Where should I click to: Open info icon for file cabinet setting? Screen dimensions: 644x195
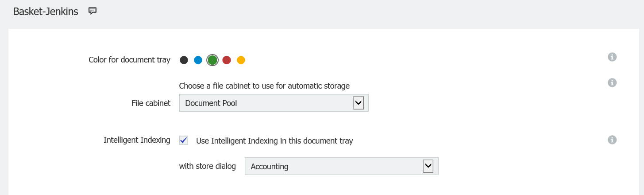pos(612,82)
